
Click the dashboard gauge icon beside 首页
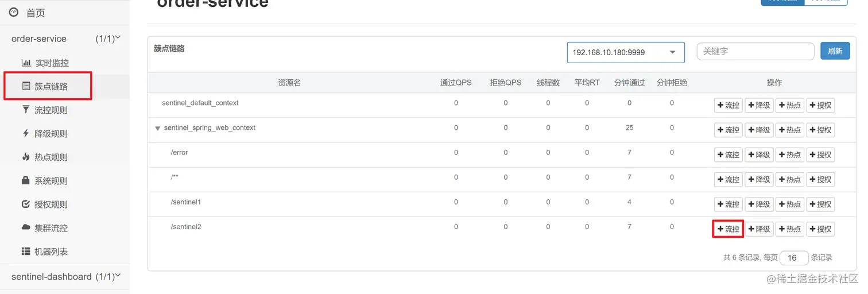coord(14,12)
